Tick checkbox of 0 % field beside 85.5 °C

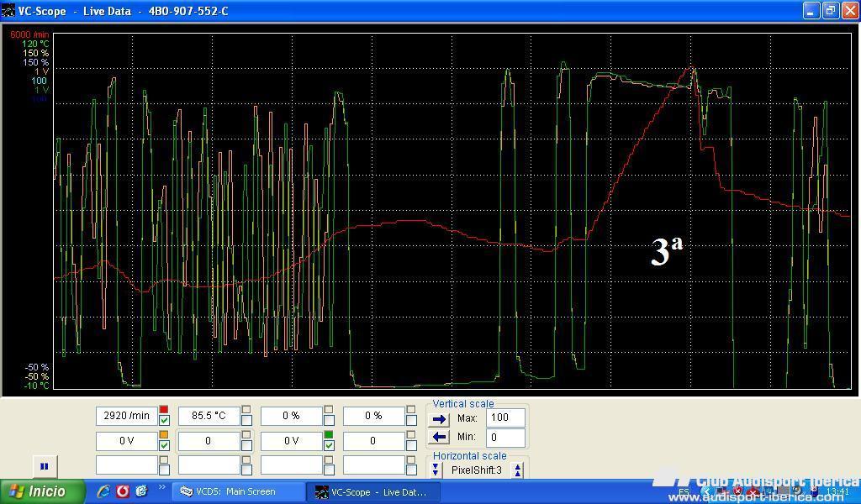click(329, 421)
